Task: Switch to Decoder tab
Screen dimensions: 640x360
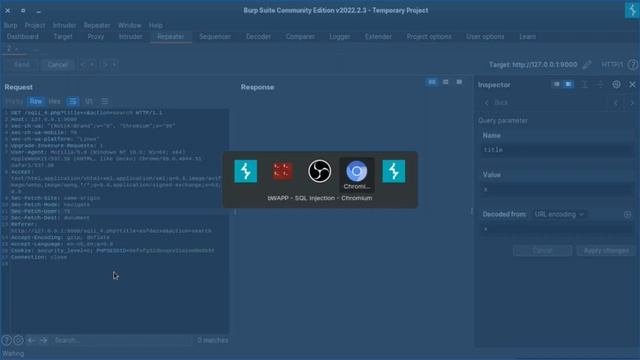Action: click(258, 37)
